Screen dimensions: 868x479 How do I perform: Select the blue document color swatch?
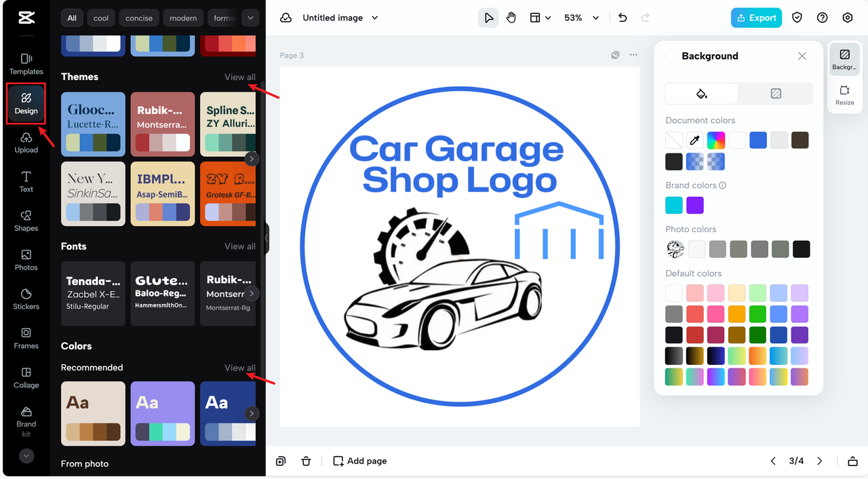point(758,140)
